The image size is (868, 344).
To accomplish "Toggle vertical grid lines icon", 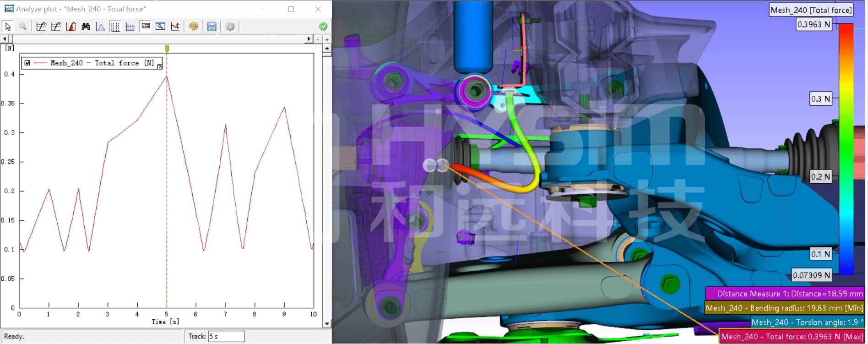I will pos(115,27).
